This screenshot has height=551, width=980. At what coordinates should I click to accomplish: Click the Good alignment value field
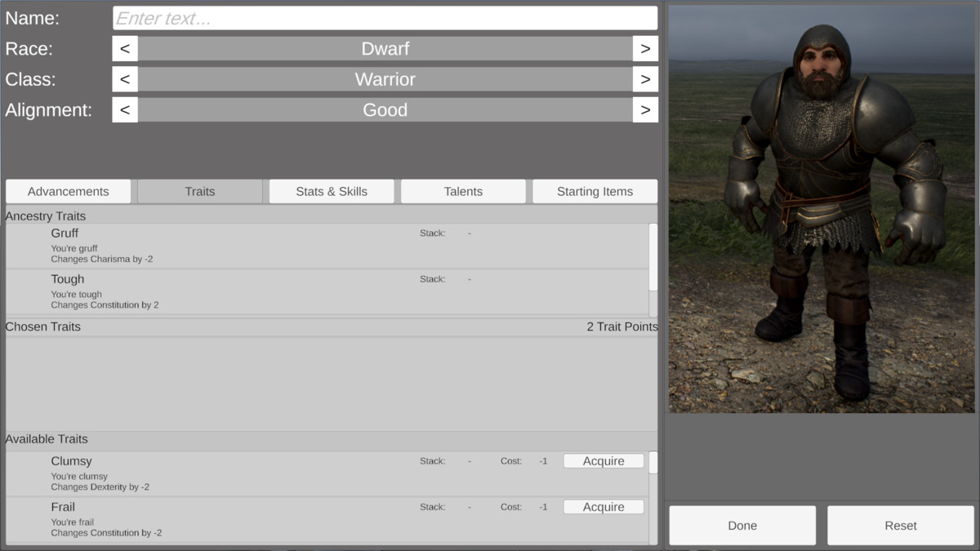point(385,110)
